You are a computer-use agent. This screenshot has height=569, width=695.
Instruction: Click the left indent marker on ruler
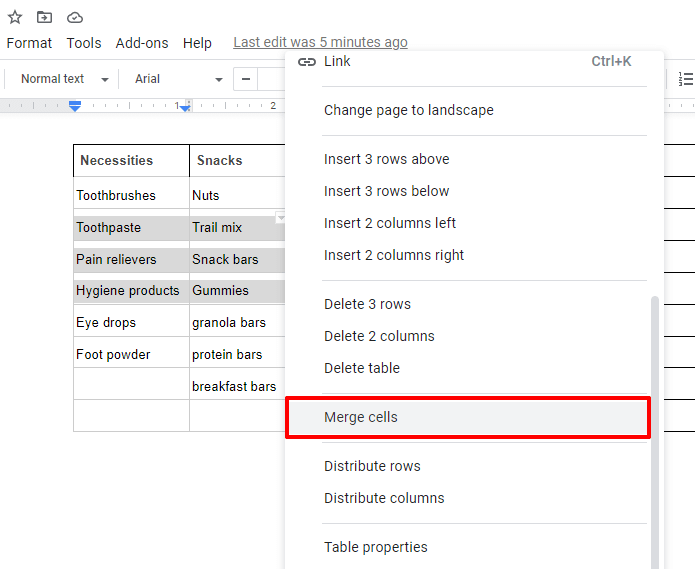tap(75, 106)
